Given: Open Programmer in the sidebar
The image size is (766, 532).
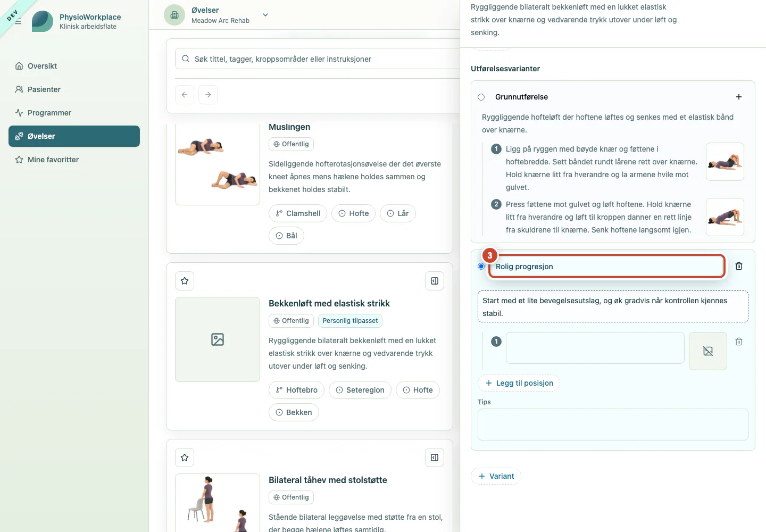Looking at the screenshot, I should pos(74,113).
